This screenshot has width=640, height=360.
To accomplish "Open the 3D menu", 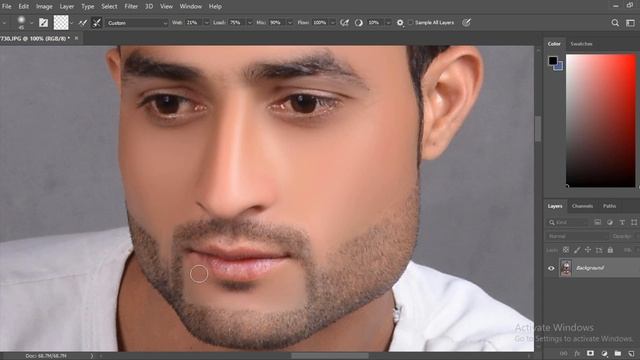I will pyautogui.click(x=149, y=7).
